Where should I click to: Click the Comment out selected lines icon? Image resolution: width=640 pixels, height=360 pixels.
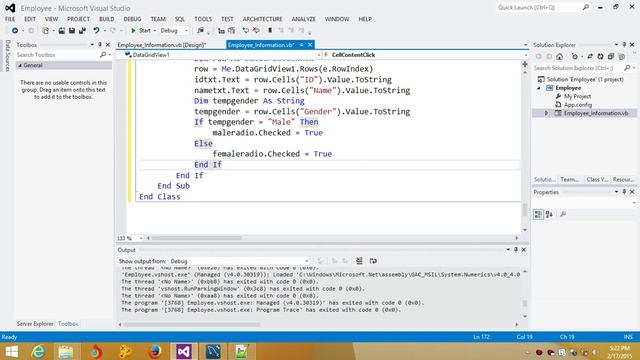245,31
